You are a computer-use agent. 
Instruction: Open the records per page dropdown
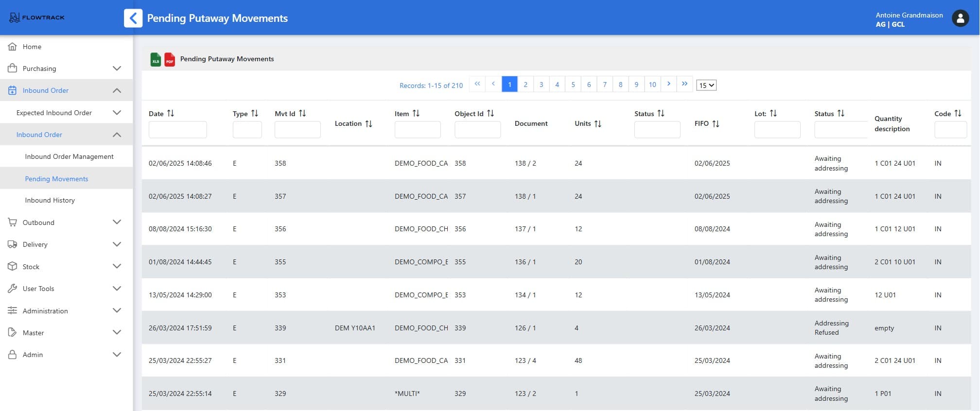point(706,86)
